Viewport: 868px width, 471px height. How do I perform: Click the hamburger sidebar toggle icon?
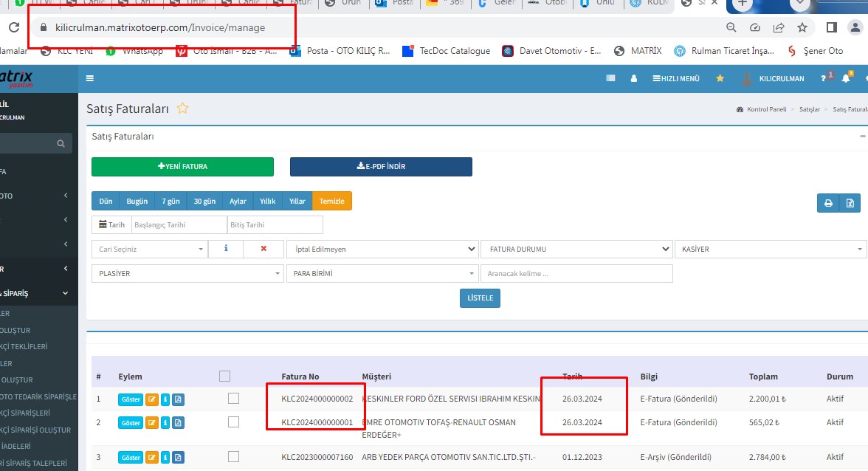[x=90, y=78]
